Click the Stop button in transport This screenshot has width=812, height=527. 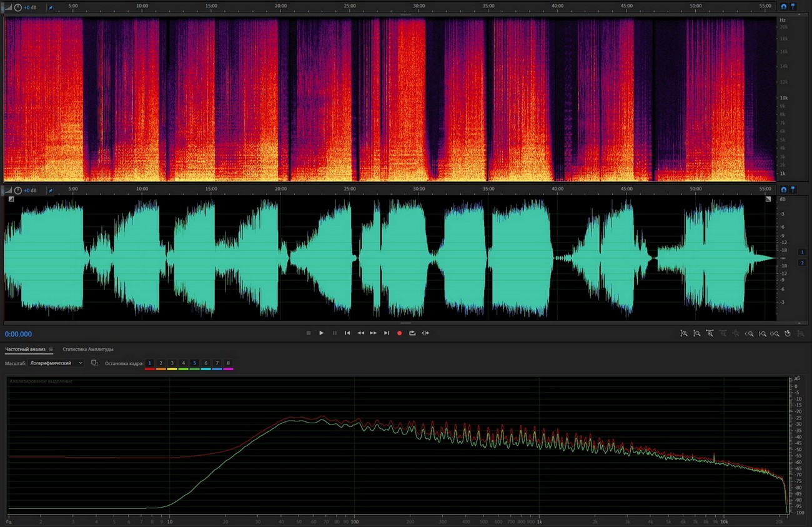(x=308, y=333)
